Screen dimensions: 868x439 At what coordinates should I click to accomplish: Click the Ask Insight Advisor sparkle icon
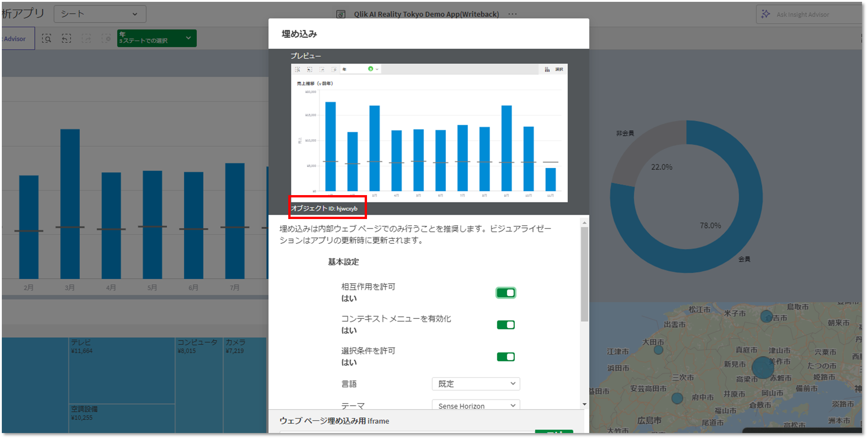[x=766, y=14]
